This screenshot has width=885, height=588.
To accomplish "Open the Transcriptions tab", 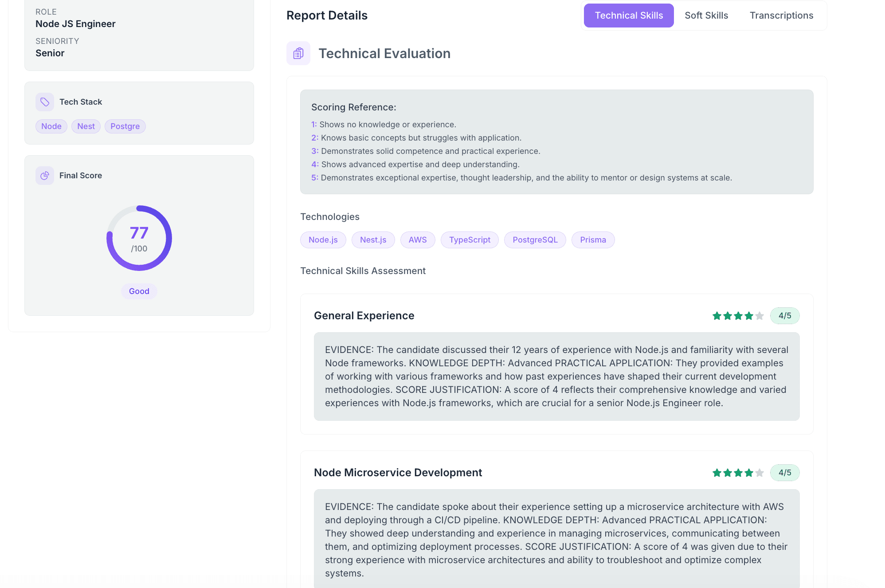I will tap(781, 16).
